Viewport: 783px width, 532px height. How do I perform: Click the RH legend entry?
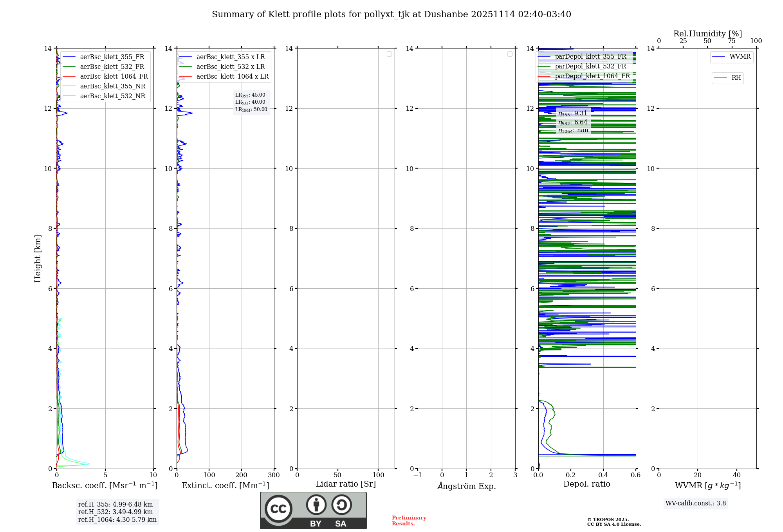pos(736,78)
